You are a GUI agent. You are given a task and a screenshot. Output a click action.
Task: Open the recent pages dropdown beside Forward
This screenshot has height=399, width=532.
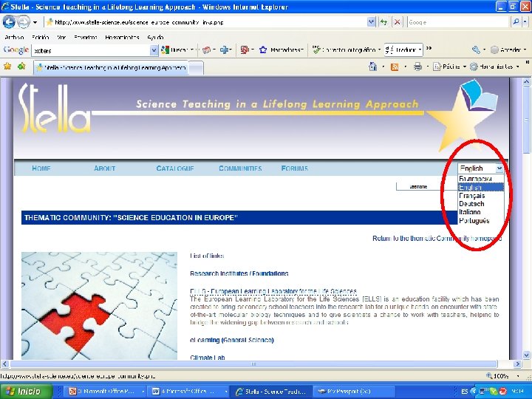coord(35,23)
